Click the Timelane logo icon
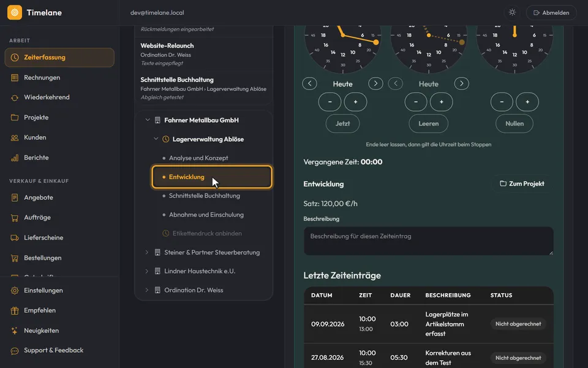588x368 pixels. coord(15,12)
